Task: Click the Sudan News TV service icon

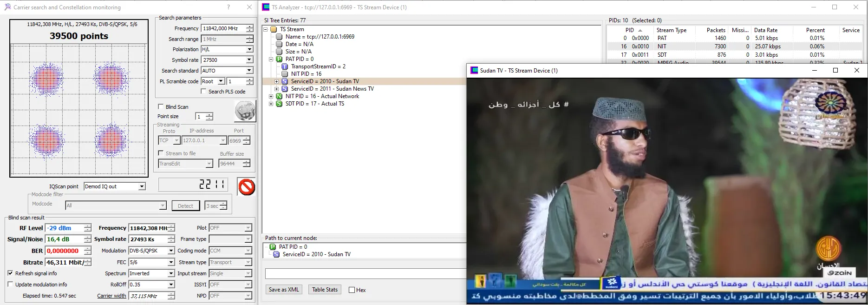Action: click(285, 89)
